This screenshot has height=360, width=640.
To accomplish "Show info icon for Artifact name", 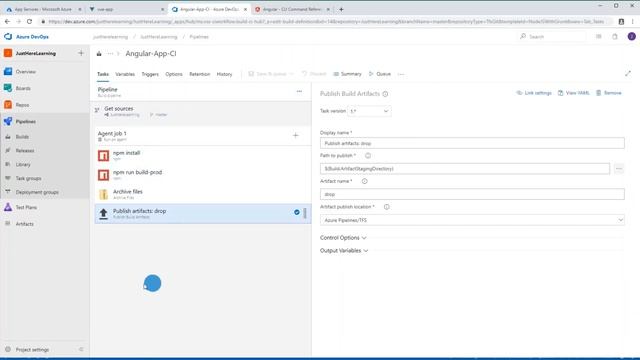I will click(x=364, y=181).
